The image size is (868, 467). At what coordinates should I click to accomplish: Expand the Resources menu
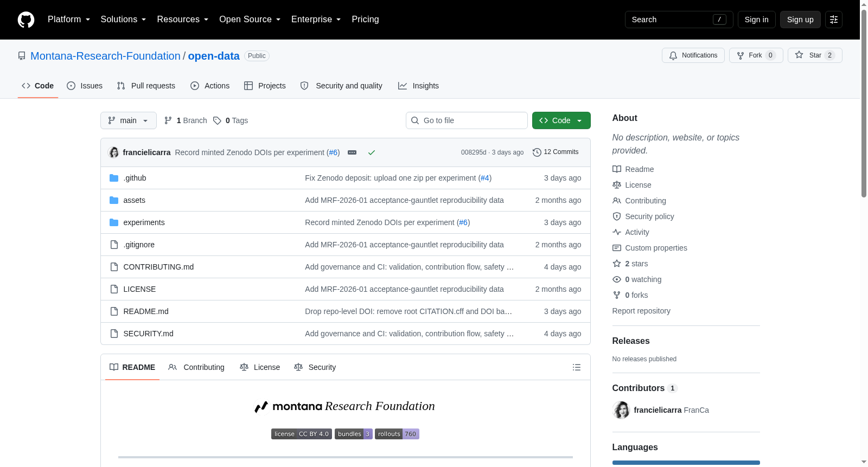coord(183,20)
